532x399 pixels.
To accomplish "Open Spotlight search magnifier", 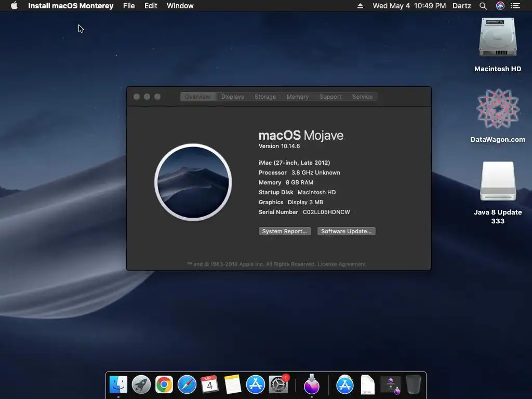I will [x=483, y=6].
